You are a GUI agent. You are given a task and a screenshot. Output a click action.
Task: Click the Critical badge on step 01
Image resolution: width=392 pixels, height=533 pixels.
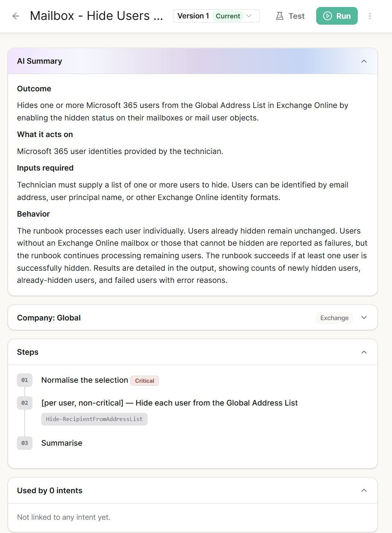click(145, 381)
